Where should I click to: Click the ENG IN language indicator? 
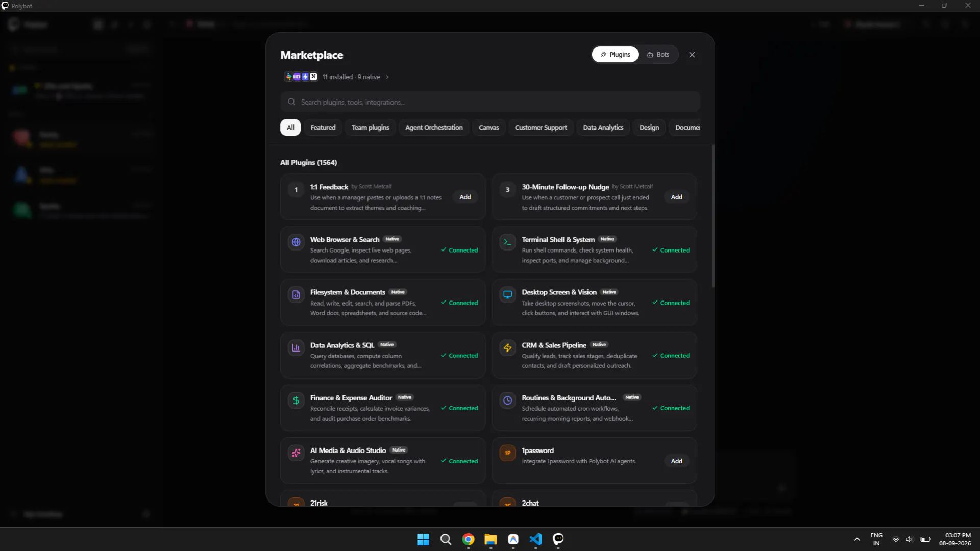(x=876, y=539)
